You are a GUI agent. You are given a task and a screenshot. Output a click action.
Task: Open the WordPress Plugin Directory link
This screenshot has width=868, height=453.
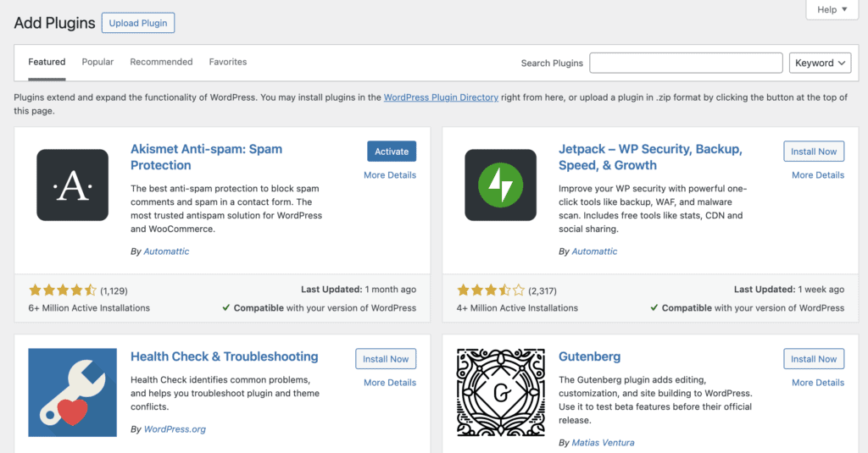tap(441, 97)
